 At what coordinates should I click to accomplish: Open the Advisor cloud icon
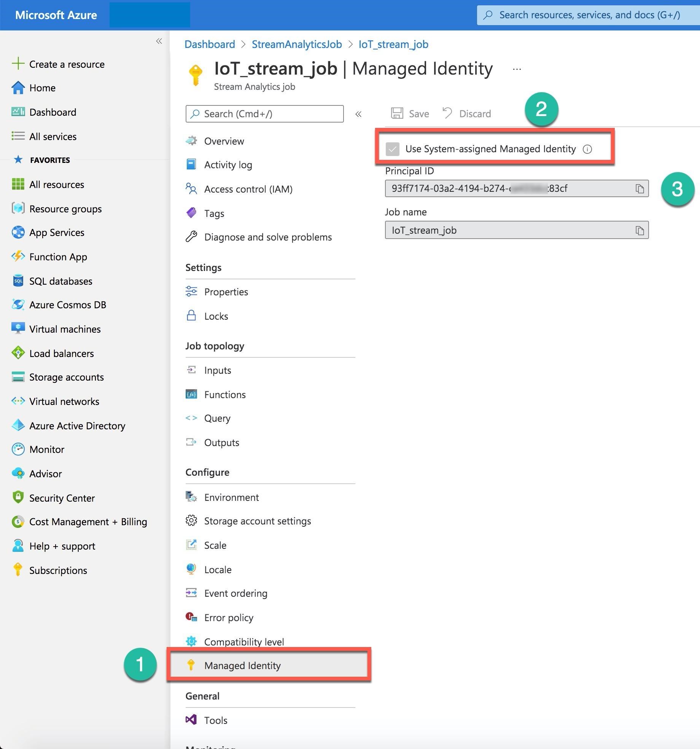tap(18, 473)
